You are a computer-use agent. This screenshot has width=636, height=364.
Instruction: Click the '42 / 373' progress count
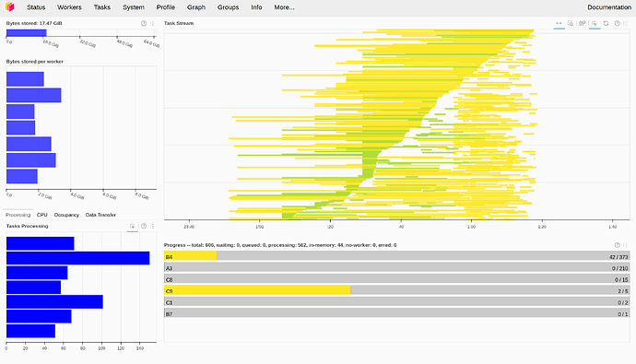coord(618,257)
